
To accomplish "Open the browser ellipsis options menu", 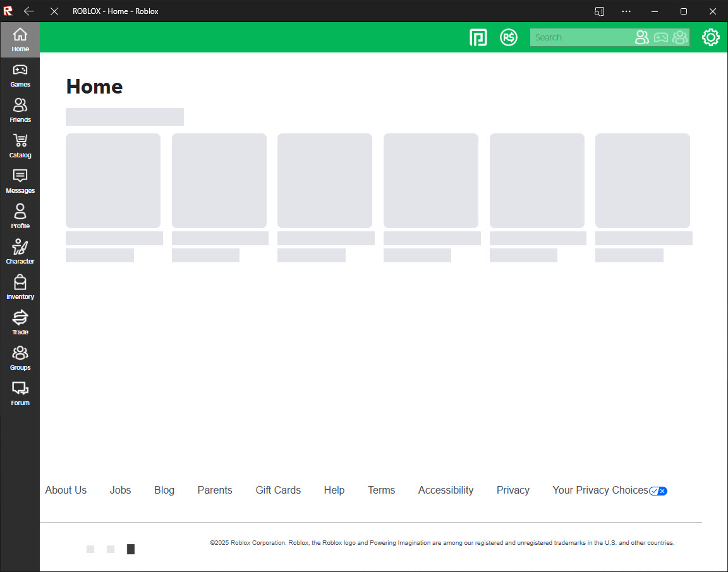I will point(626,11).
